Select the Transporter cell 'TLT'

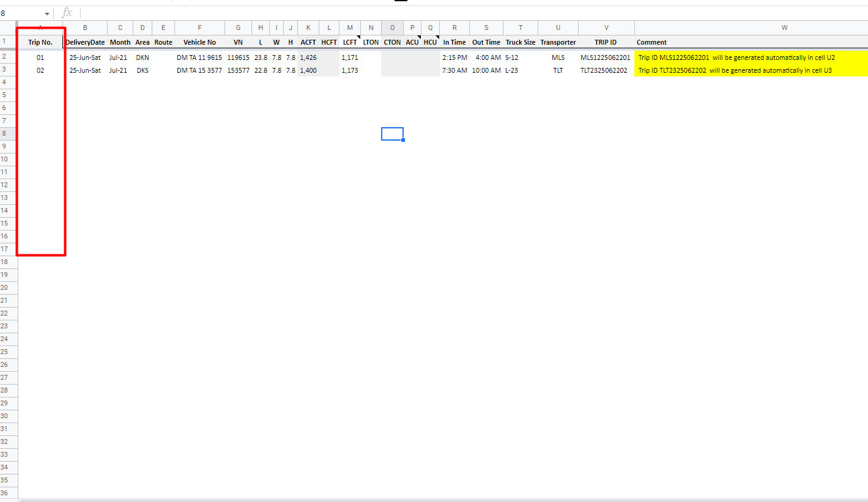tap(558, 70)
